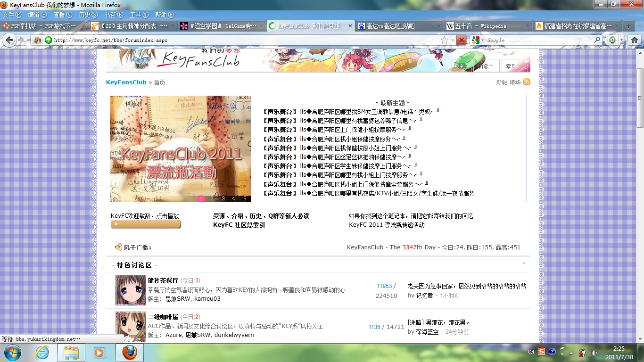Open the 历史 menu
This screenshot has height=362, width=644.
point(88,15)
